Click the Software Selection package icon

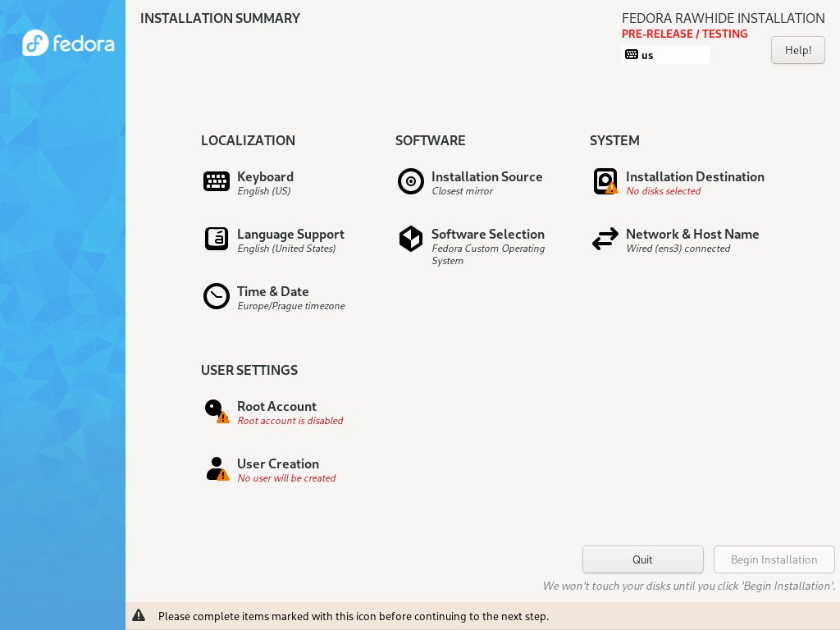click(x=411, y=239)
